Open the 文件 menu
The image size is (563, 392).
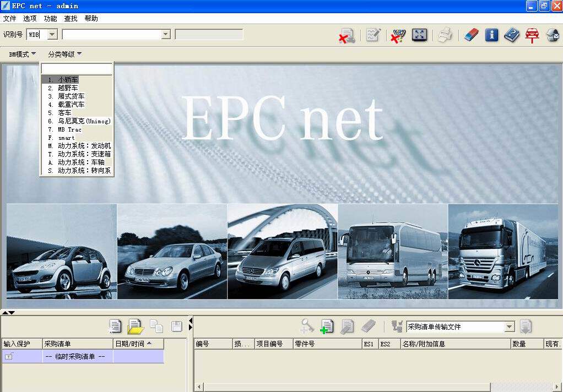pos(10,18)
